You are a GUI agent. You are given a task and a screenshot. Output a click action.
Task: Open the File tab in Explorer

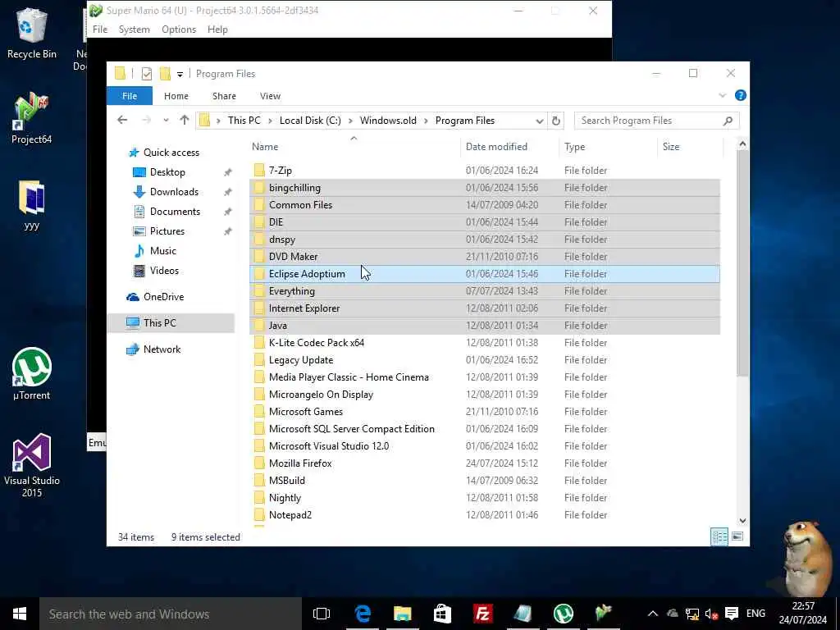tap(130, 96)
